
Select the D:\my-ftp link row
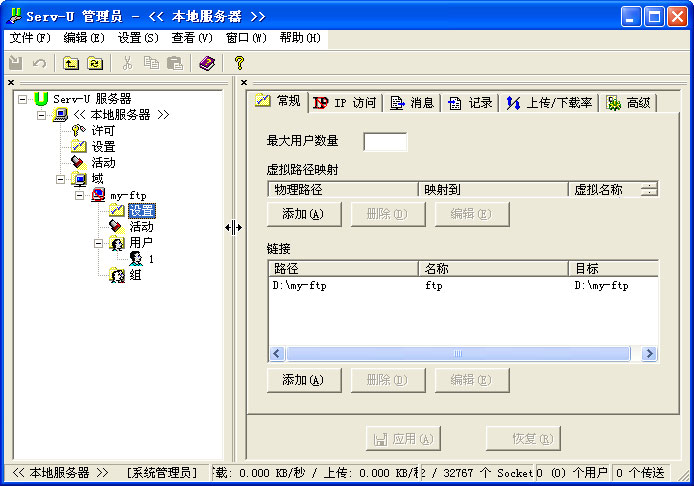pos(463,285)
